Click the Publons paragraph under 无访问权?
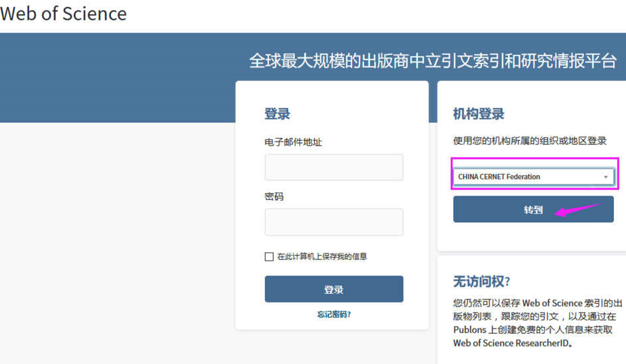The height and width of the screenshot is (364, 626). coord(538,323)
